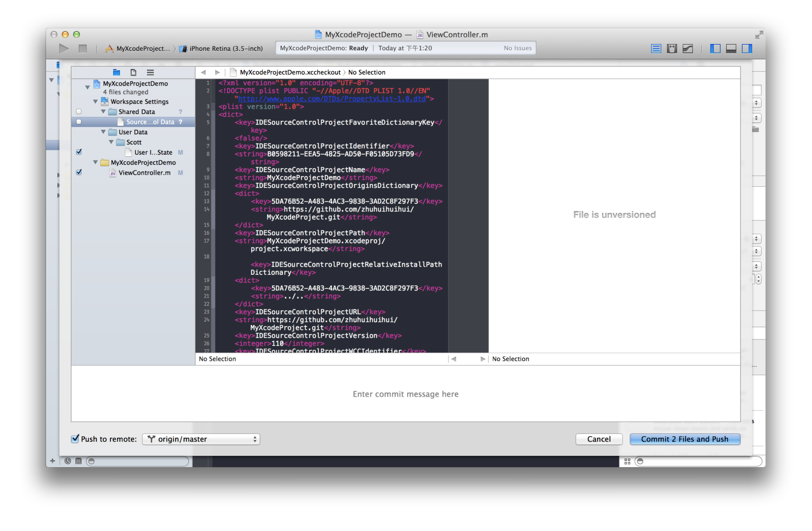The height and width of the screenshot is (531, 812).
Task: Collapse the Scott folder
Action: pyautogui.click(x=111, y=142)
